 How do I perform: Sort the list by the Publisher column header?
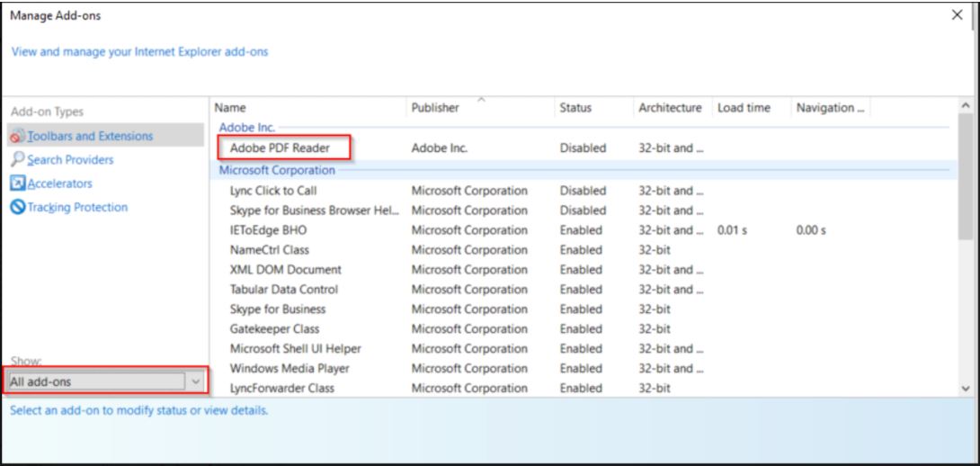pos(434,108)
